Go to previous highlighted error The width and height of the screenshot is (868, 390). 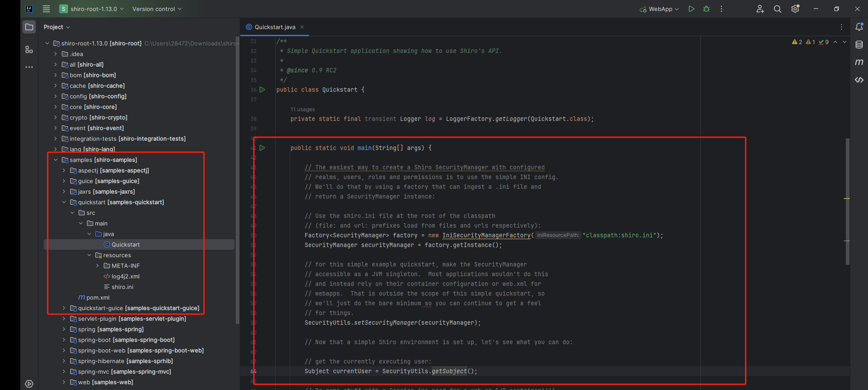click(835, 42)
